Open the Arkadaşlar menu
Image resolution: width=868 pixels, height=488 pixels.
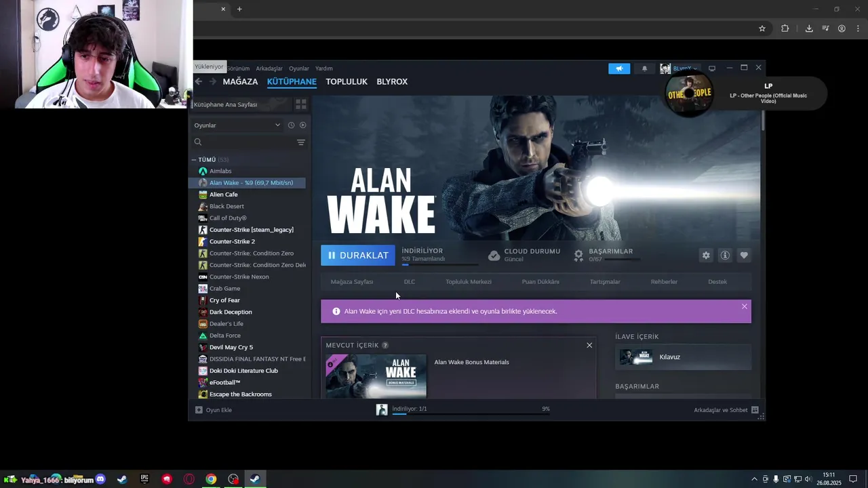[x=269, y=68]
